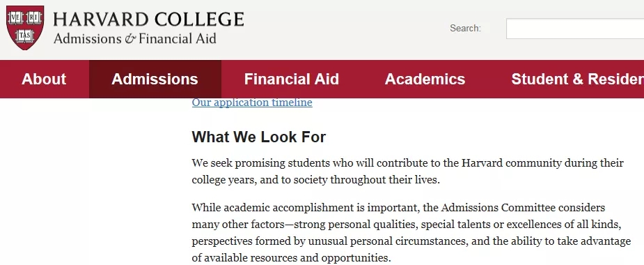The width and height of the screenshot is (644, 265).
Task: Follow the Our application timeline link
Action: (252, 102)
